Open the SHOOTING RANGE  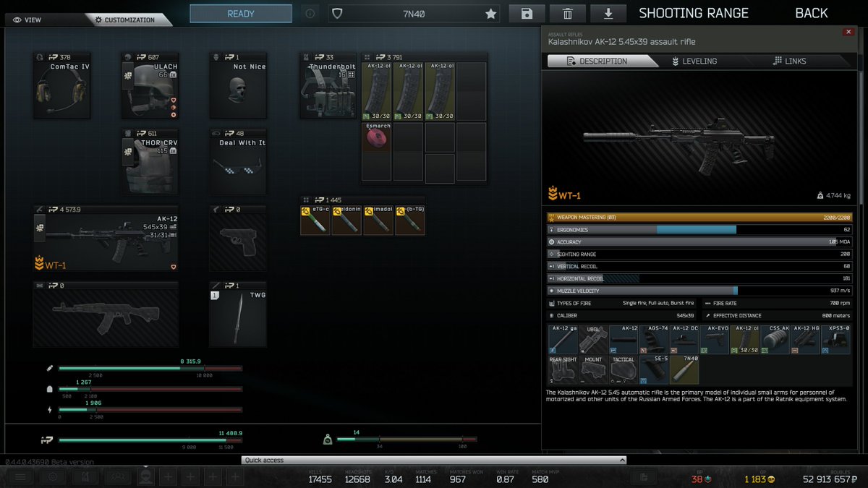pos(693,13)
